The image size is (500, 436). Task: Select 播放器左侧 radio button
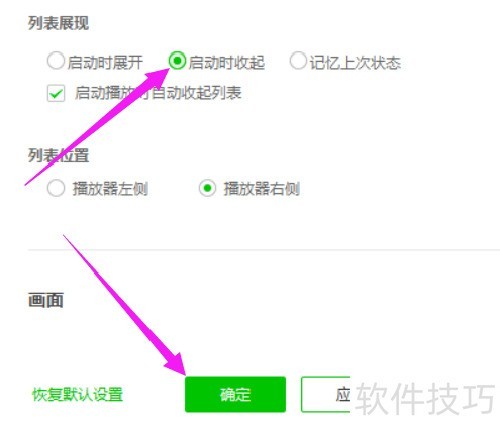click(x=56, y=188)
